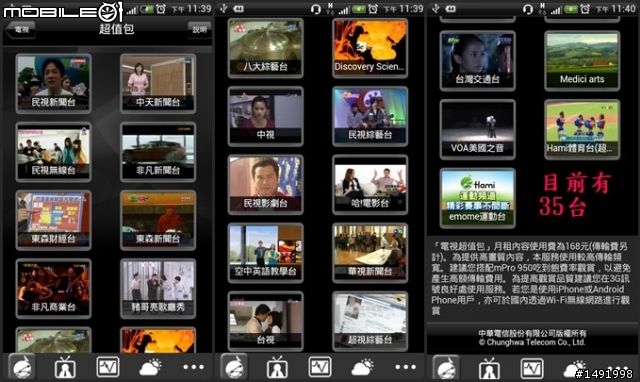Open the 空中英語教學台 channel
This screenshot has width=640, height=382.
point(266,253)
